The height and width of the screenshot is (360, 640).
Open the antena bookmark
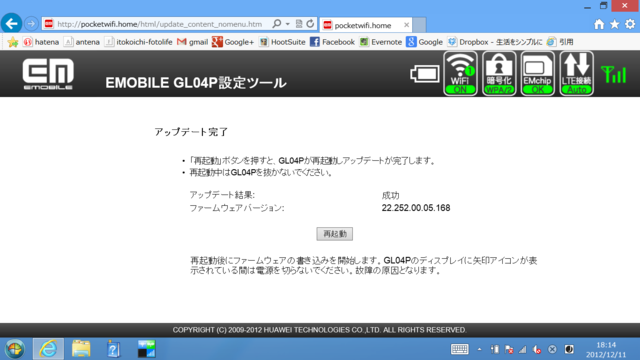click(82, 42)
